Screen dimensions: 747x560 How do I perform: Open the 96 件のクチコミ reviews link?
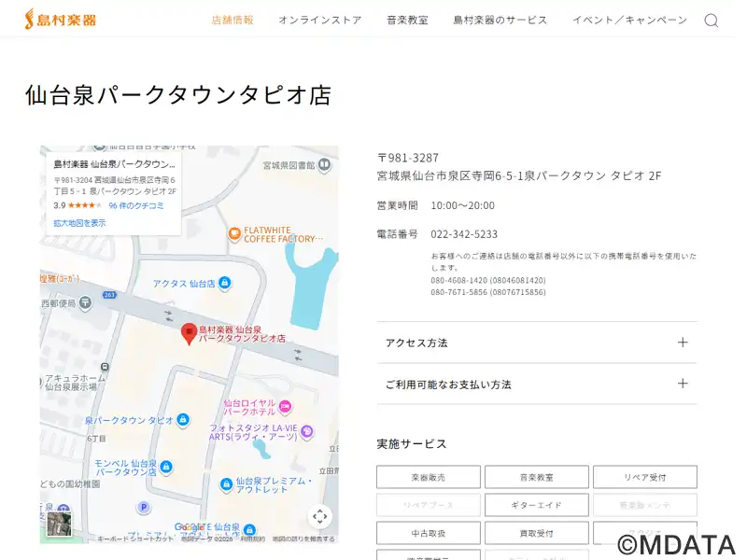point(136,205)
